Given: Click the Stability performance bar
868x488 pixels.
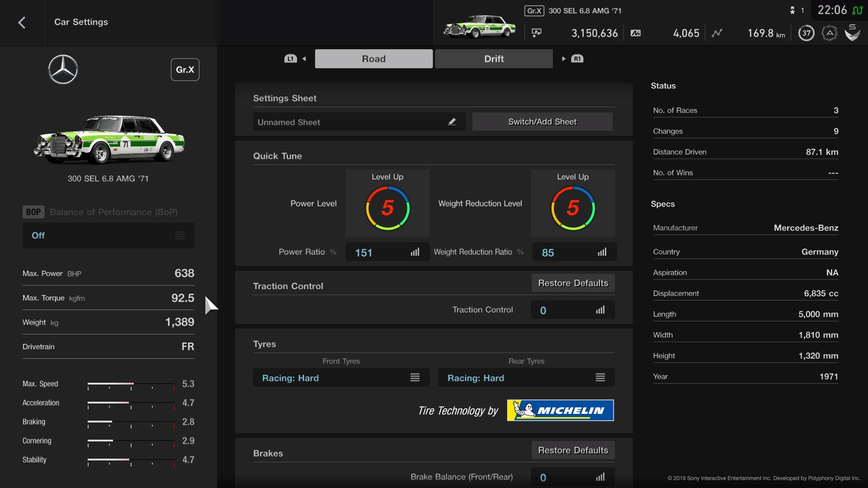Looking at the screenshot, I should click(x=131, y=461).
